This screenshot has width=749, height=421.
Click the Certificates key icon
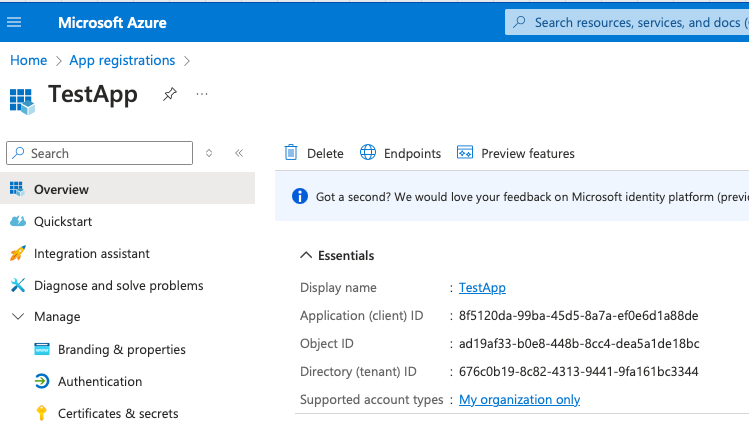[42, 412]
